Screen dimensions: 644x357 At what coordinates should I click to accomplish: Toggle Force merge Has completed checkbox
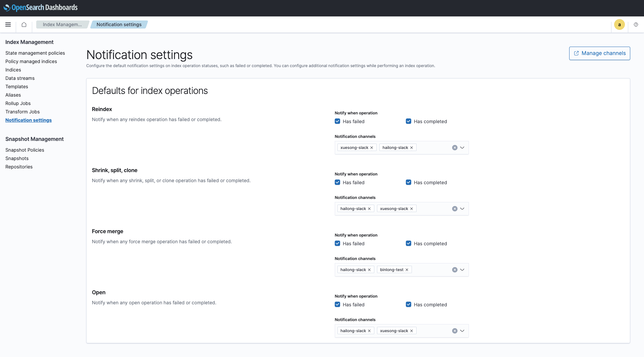pos(409,244)
